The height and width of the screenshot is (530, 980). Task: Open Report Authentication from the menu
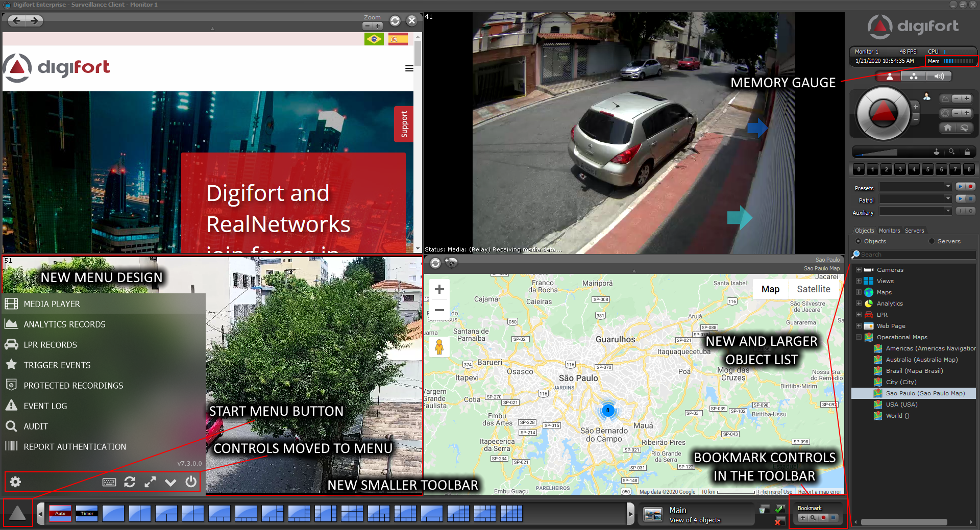[104, 447]
